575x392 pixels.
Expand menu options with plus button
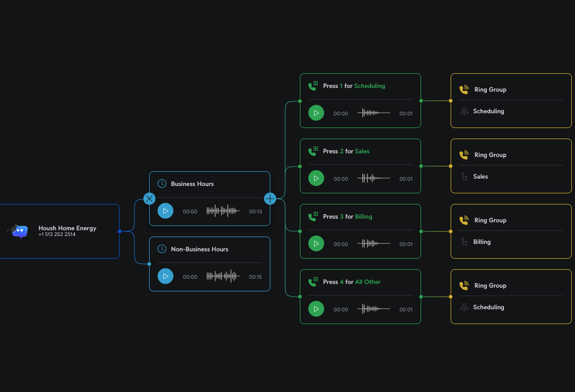[x=270, y=199]
